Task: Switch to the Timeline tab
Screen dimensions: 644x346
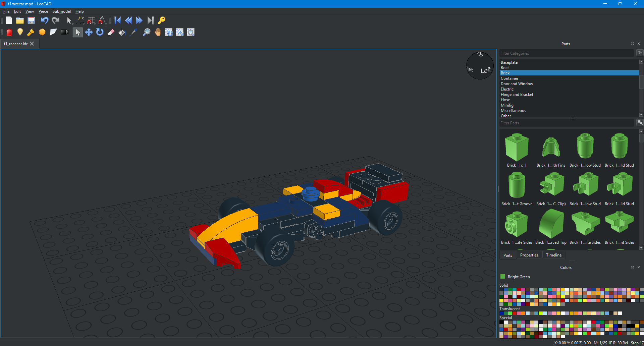Action: pyautogui.click(x=554, y=255)
